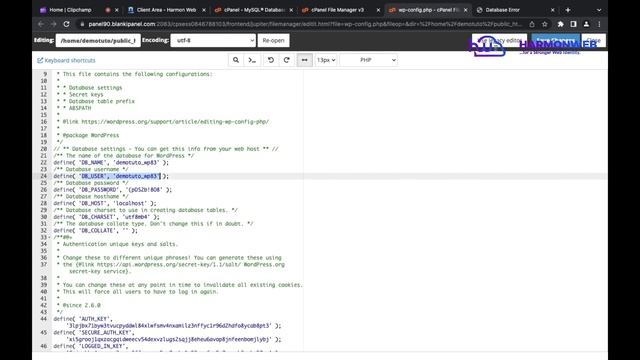Toggle line wrap in the editor
Screen dimensions: 640x360
click(304, 60)
